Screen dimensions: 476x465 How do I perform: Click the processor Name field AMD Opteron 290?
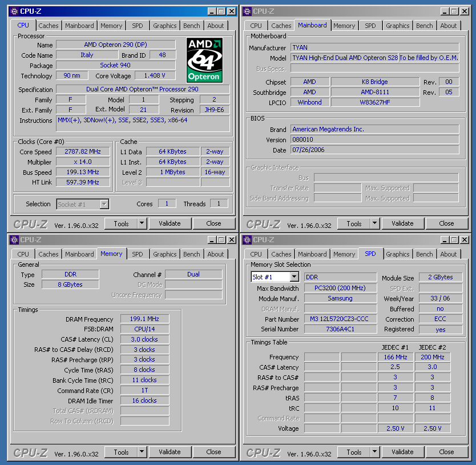116,45
